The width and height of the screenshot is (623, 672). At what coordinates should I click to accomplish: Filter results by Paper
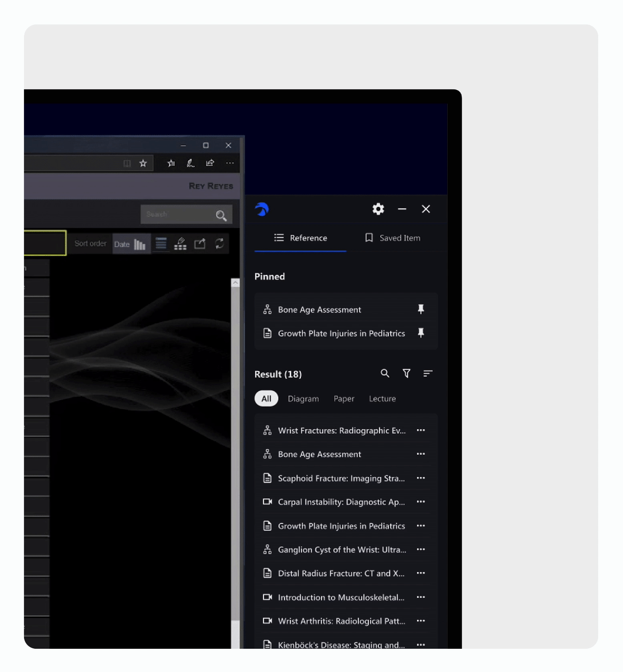(344, 398)
